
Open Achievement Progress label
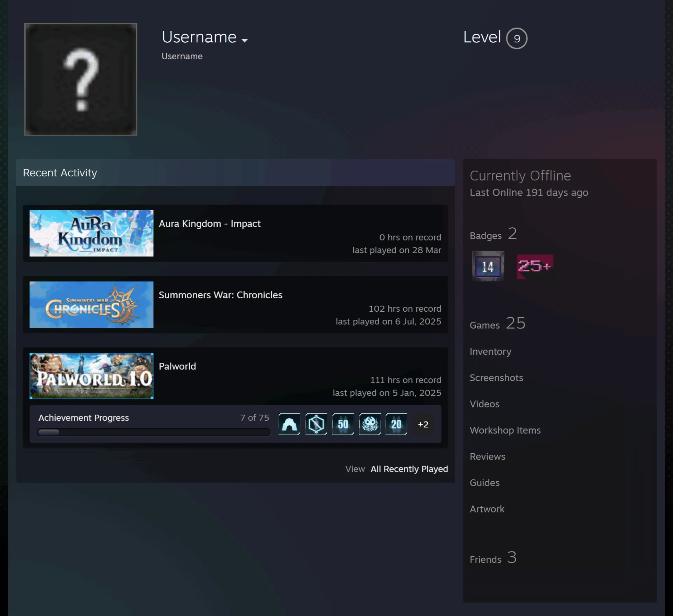(83, 418)
